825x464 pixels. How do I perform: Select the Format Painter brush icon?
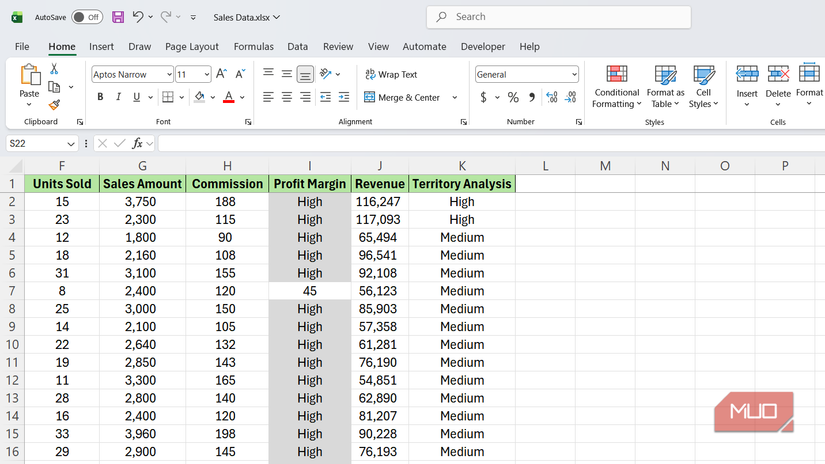click(x=54, y=105)
